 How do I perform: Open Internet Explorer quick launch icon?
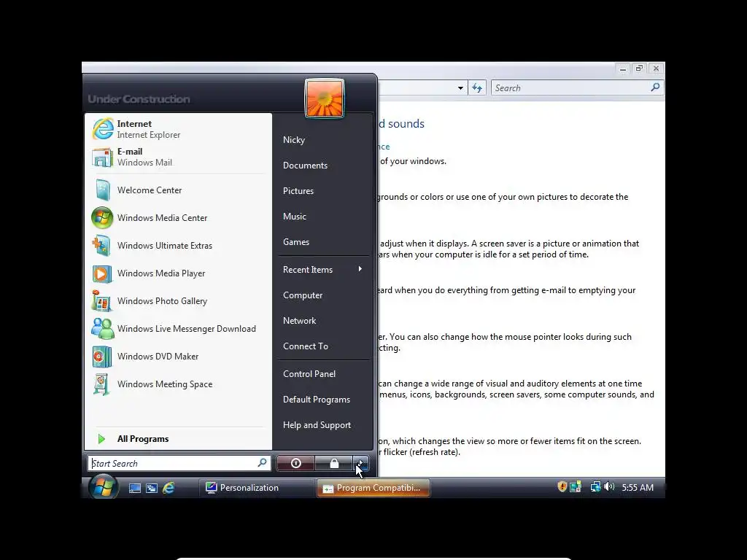(x=169, y=488)
